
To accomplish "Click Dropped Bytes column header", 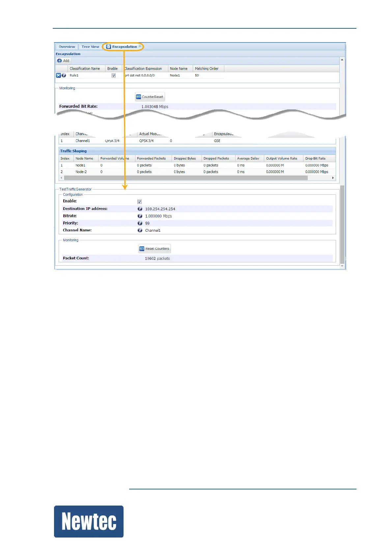I will pos(187,159).
